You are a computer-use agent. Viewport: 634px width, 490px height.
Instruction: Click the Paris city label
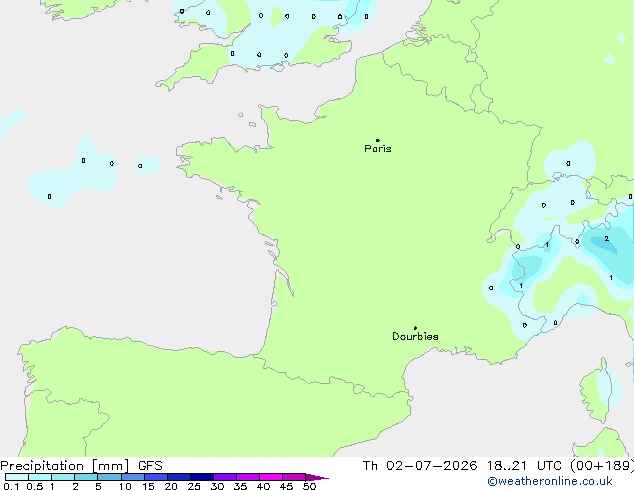click(x=378, y=148)
